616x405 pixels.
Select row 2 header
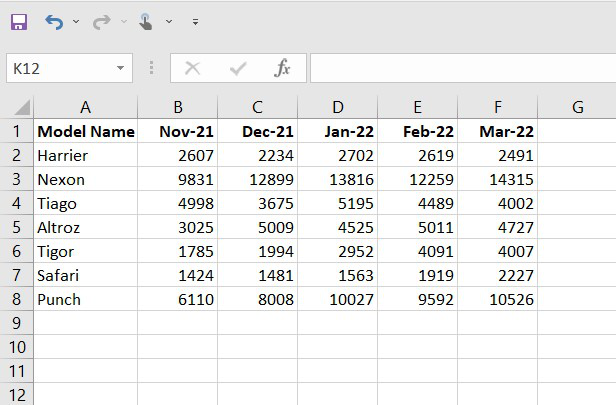pos(16,155)
